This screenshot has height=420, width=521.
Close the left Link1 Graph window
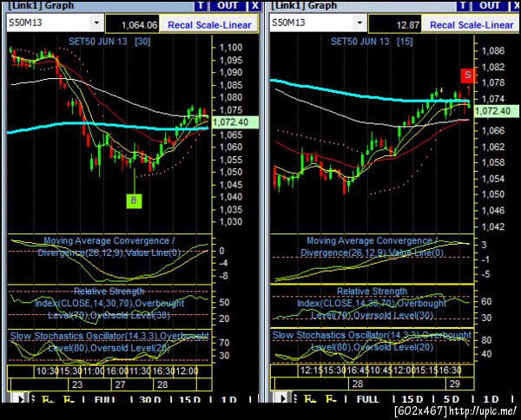coord(254,5)
